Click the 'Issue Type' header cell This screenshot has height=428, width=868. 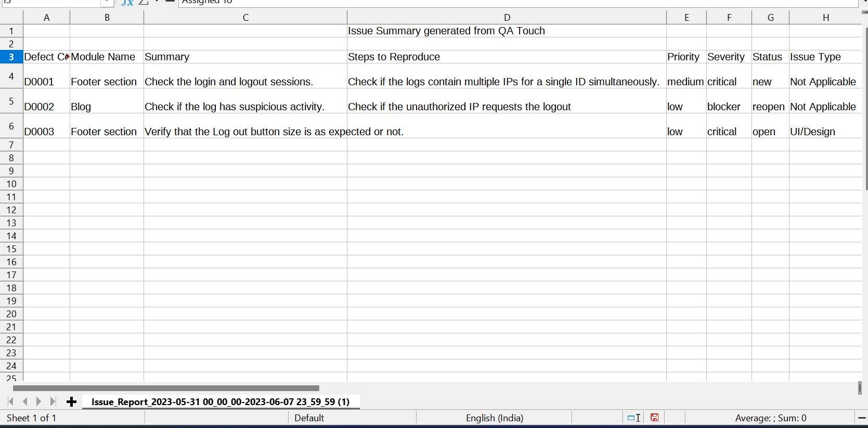(x=825, y=57)
